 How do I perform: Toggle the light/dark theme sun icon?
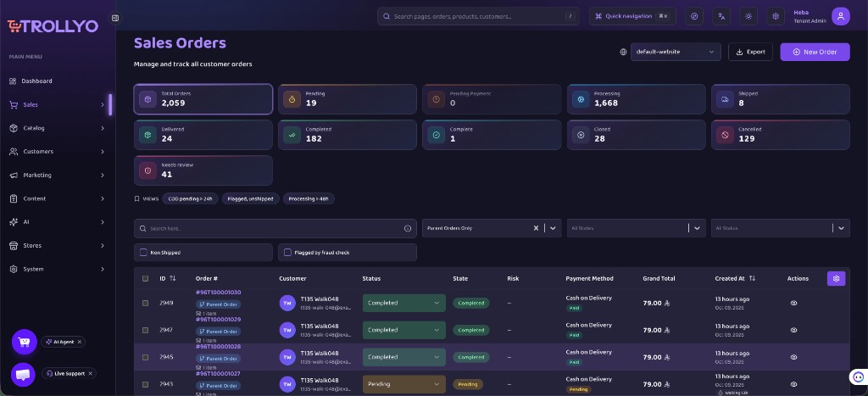click(748, 16)
